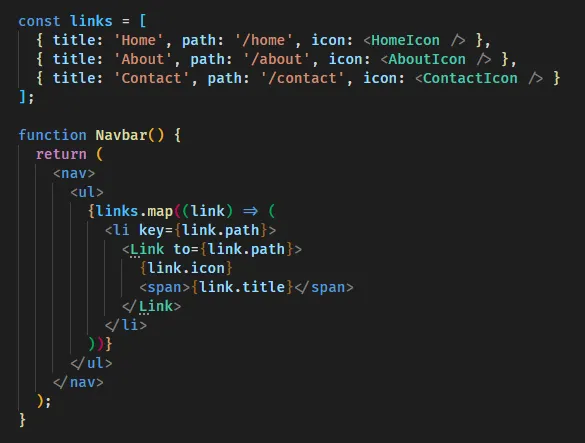585x443 pixels.
Task: Click the opening nav tag
Action: click(74, 173)
